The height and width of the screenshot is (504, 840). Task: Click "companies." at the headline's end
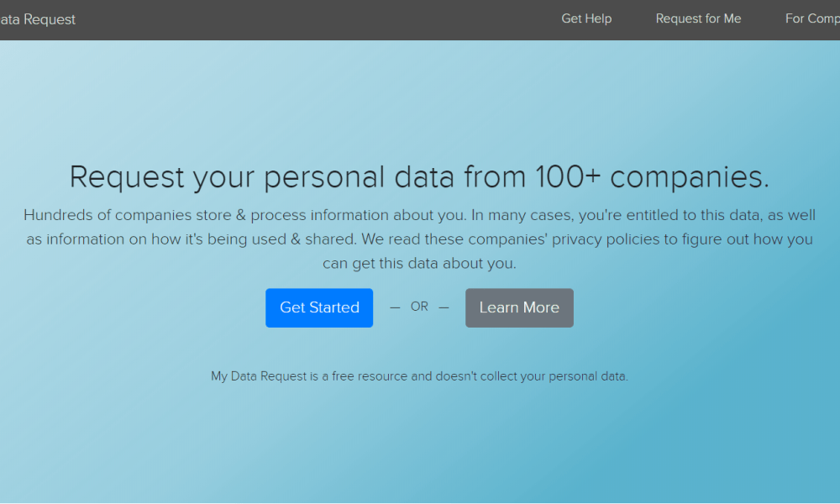tap(690, 177)
